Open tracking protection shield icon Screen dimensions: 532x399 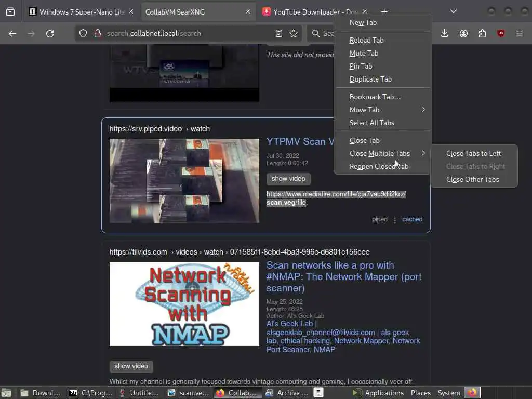tap(83, 33)
